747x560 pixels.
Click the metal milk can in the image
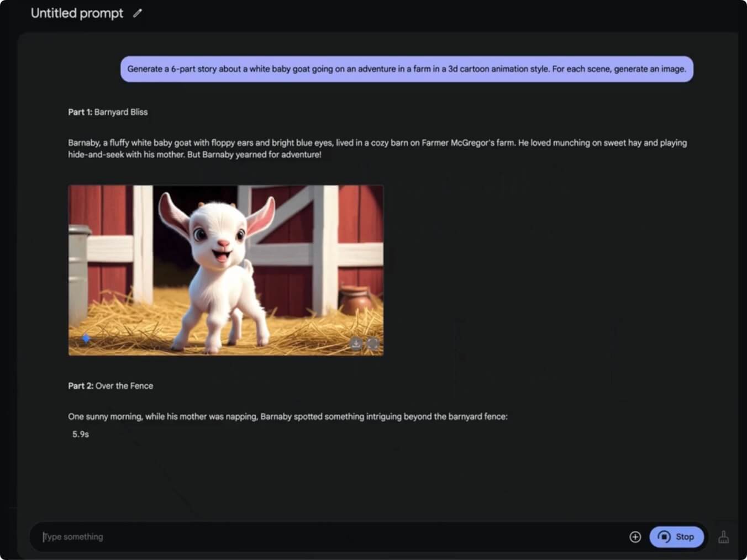(78, 260)
